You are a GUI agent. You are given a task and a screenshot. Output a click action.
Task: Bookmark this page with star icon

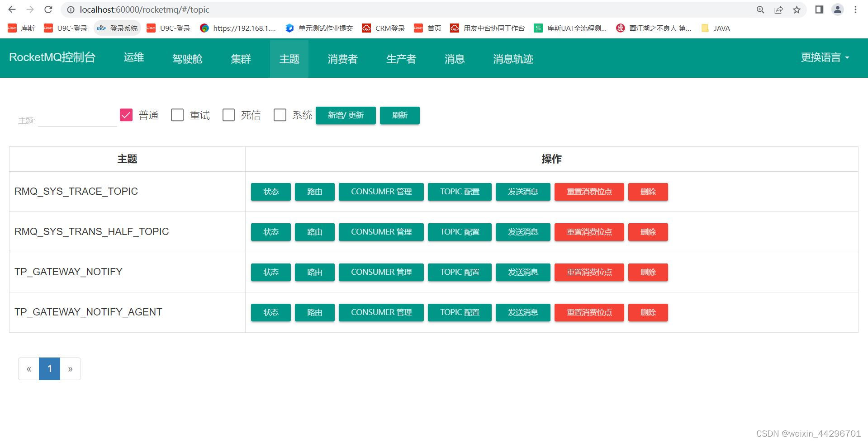(797, 9)
